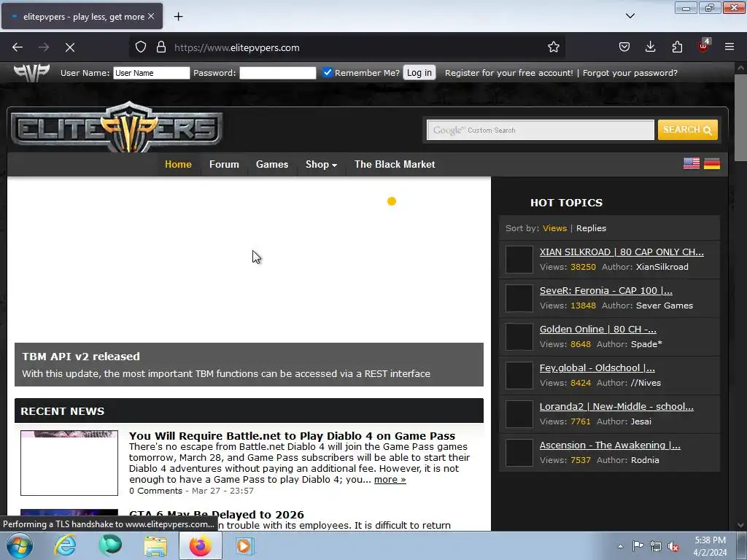Show hidden system tray icons
The height and width of the screenshot is (560, 747).
(x=620, y=546)
